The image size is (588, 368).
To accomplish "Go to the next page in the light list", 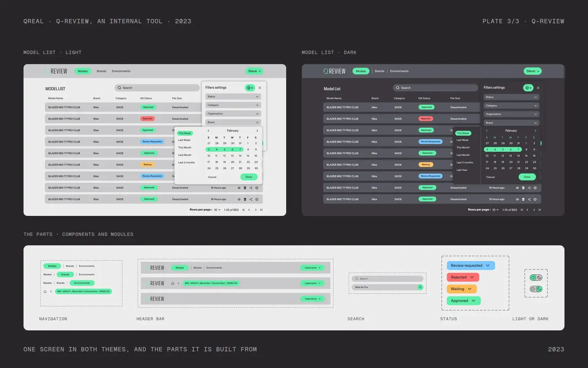I will tap(255, 210).
